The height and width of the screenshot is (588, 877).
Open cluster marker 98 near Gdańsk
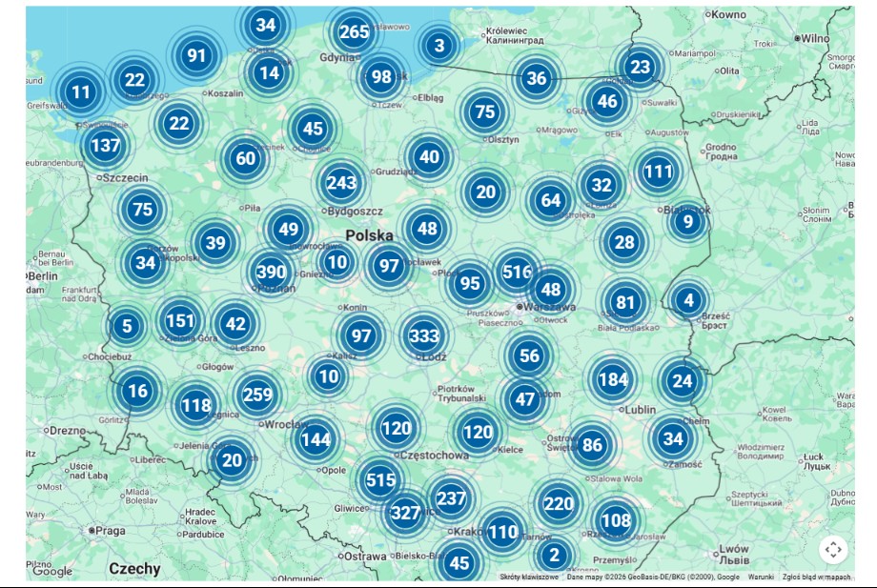pyautogui.click(x=381, y=76)
